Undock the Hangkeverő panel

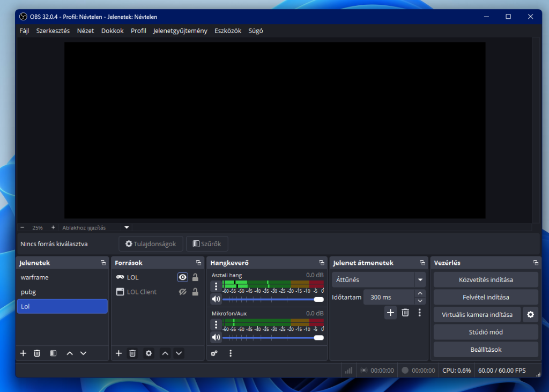[x=321, y=263]
